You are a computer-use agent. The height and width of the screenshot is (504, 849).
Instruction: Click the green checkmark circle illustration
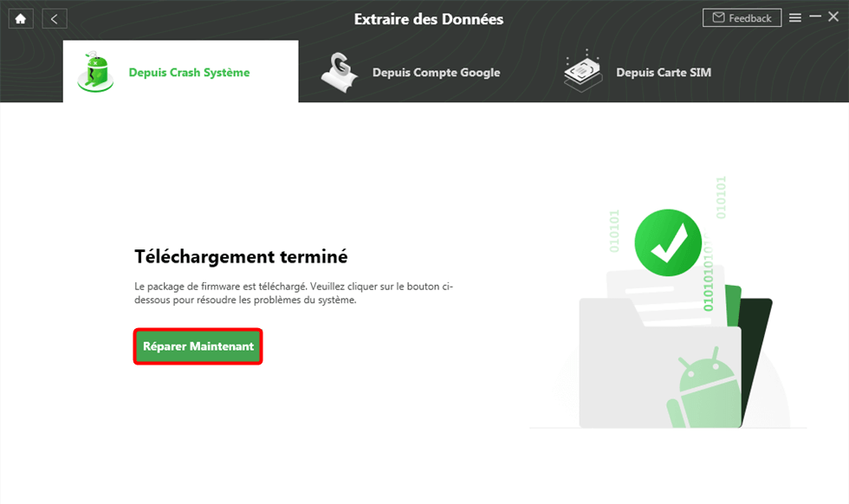coord(667,240)
